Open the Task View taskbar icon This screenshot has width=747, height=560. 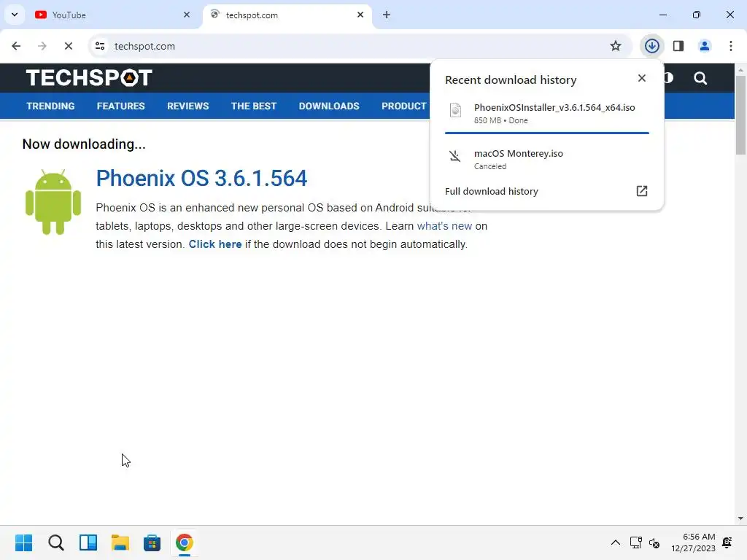point(88,542)
